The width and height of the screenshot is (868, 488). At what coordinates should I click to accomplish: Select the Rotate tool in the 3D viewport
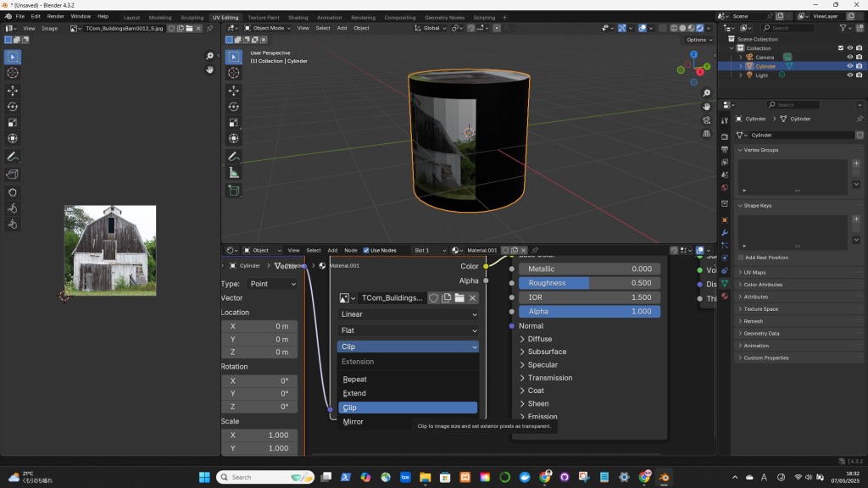point(234,107)
